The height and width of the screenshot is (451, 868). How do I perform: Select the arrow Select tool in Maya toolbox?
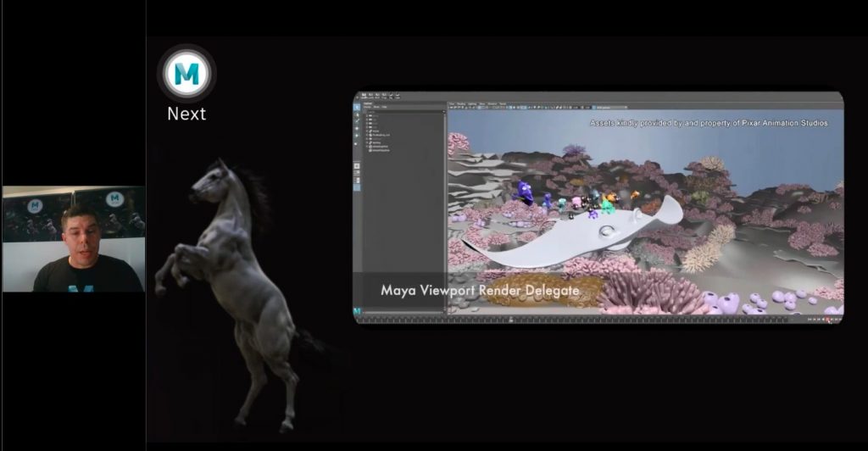[357, 108]
